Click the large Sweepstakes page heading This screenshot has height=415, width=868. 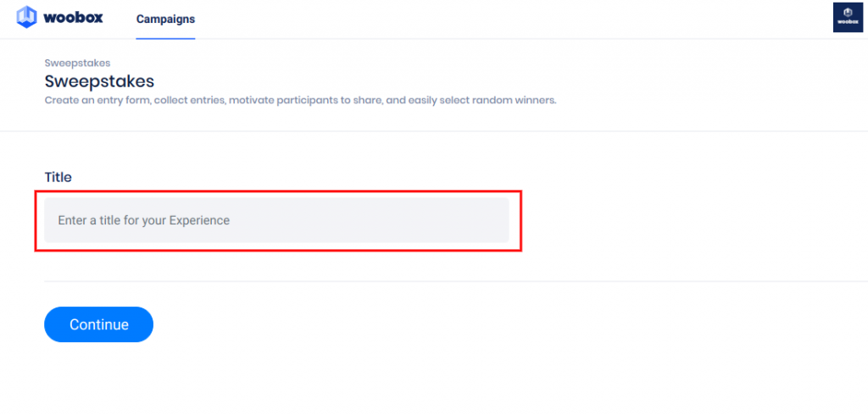[x=100, y=81]
